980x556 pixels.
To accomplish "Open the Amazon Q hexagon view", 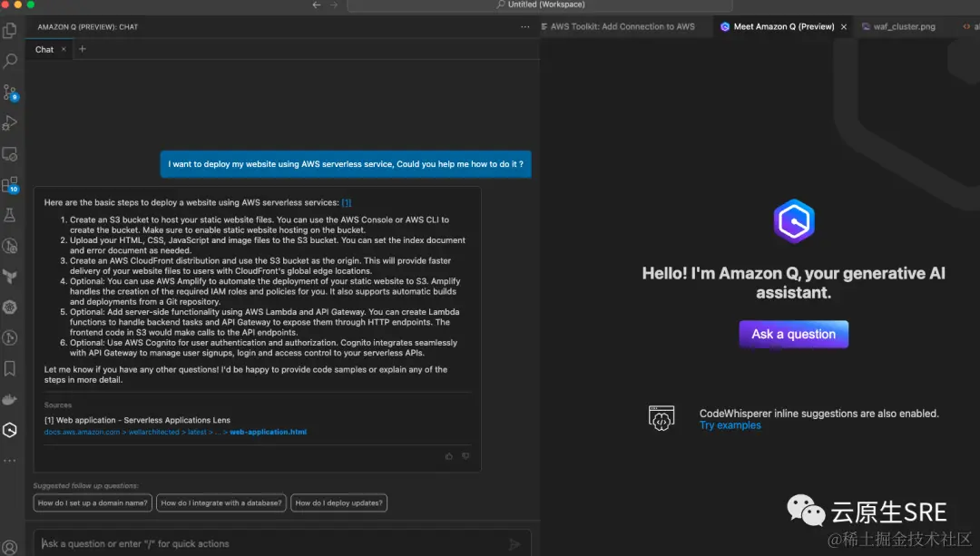I will (x=10, y=430).
